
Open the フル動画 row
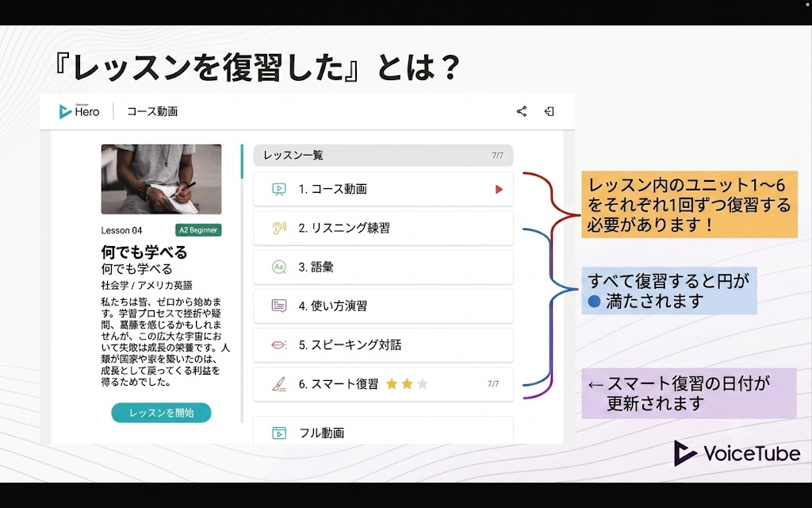383,431
